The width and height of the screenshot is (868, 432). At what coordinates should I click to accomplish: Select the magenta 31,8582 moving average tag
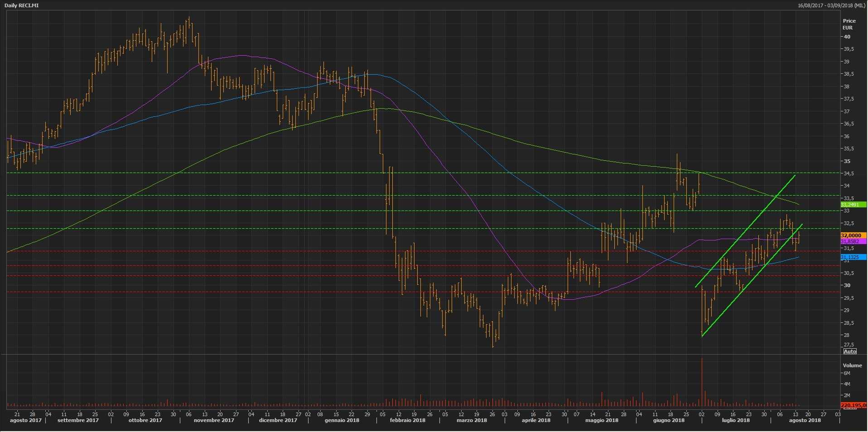pos(853,242)
